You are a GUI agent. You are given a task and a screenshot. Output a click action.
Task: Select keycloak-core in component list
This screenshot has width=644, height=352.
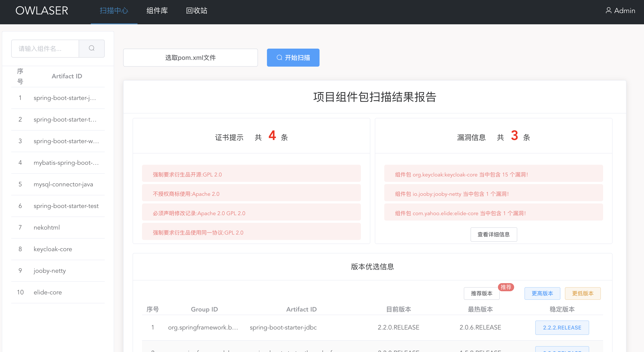(x=53, y=249)
